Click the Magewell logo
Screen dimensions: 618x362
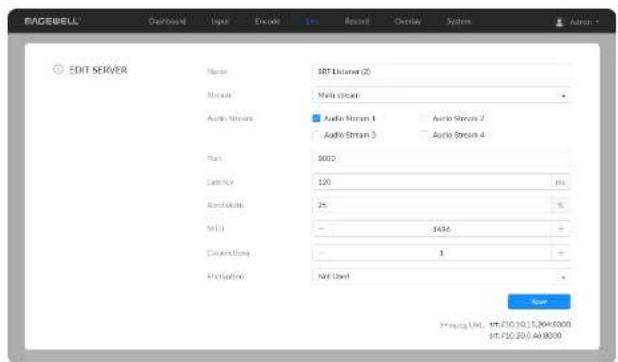click(x=52, y=21)
